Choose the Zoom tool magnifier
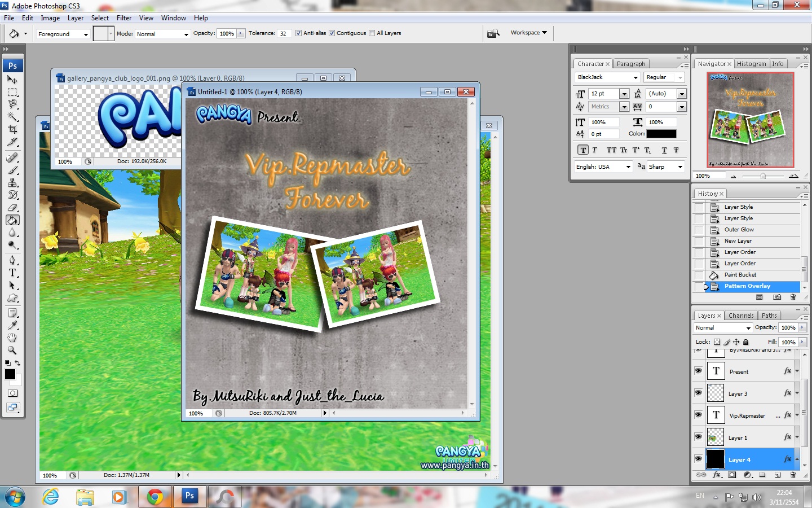 click(12, 350)
